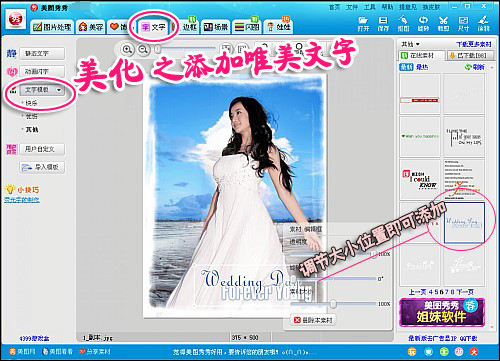Click the 刷新 refresh icon in material panel

point(468,67)
